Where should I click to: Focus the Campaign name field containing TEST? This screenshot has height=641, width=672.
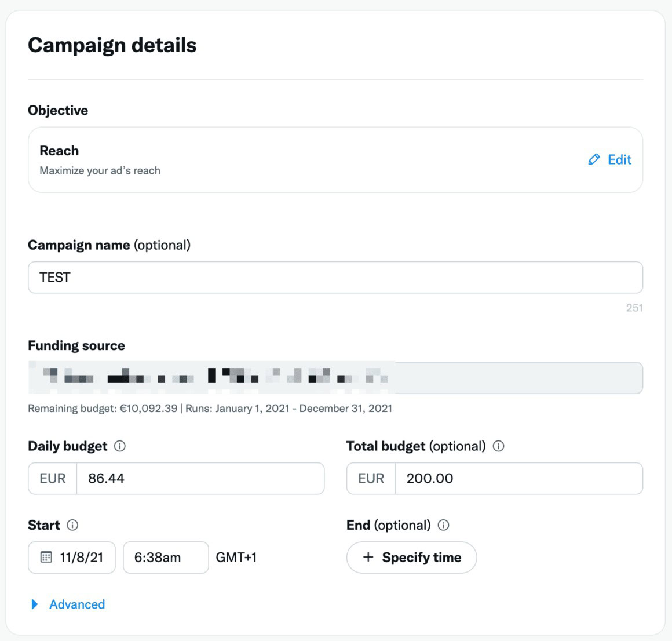(335, 278)
